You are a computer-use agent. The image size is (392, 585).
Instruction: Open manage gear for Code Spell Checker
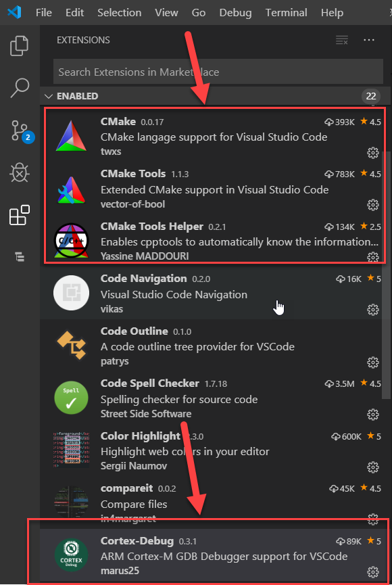(x=373, y=415)
